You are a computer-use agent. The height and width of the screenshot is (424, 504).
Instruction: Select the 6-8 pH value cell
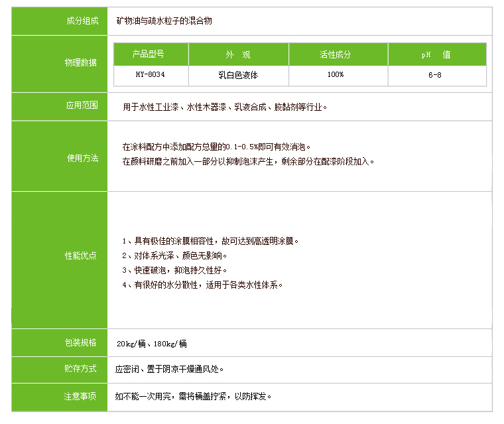[x=436, y=75]
